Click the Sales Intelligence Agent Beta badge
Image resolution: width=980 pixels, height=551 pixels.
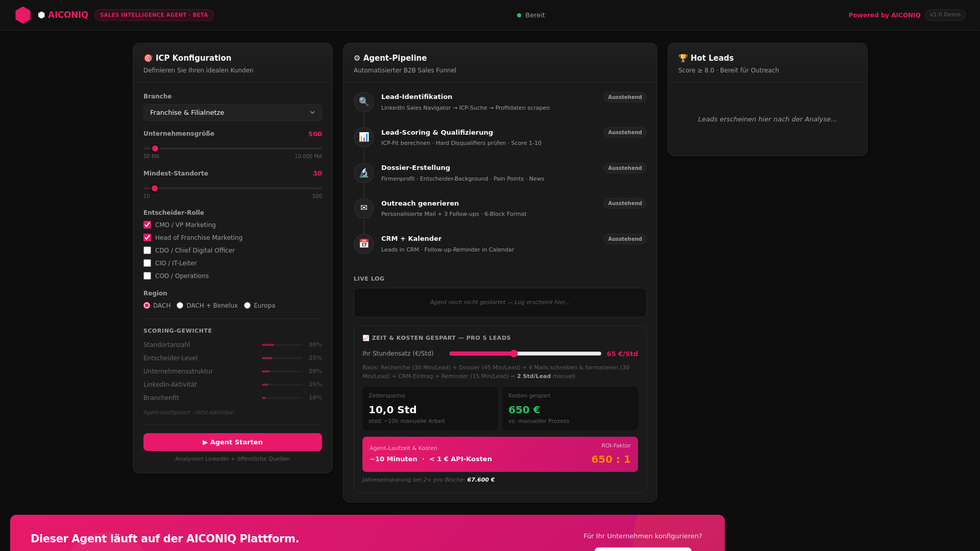154,15
